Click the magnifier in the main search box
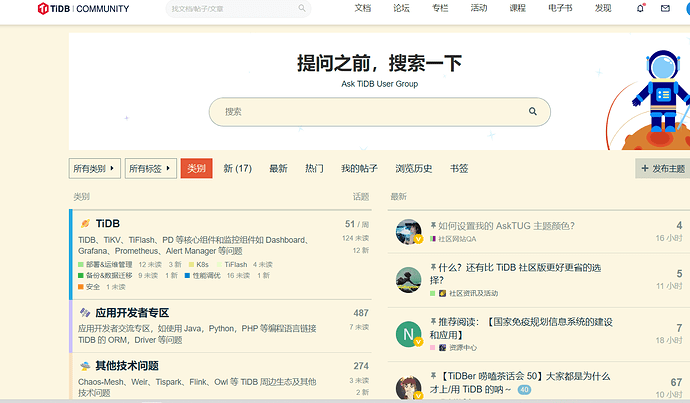This screenshot has height=403, width=690. tap(532, 111)
